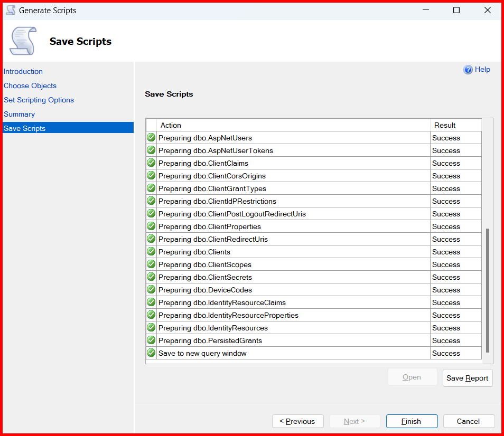The width and height of the screenshot is (504, 436).
Task: Select the Preparing dbo.ClientSecrets row
Action: click(x=293, y=277)
